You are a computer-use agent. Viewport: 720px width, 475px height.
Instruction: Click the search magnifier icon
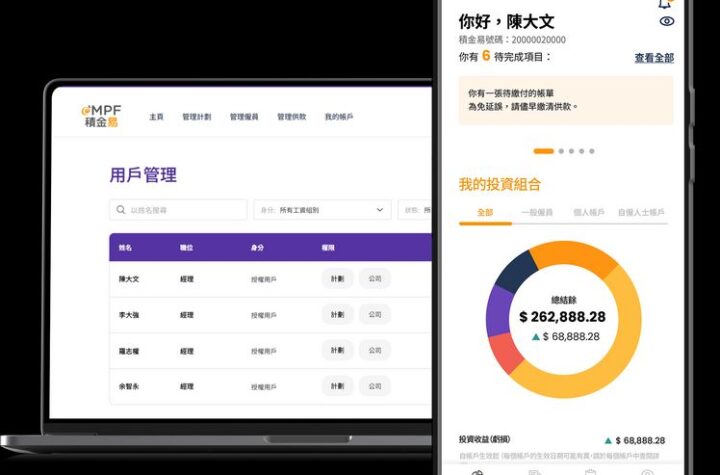coord(121,210)
